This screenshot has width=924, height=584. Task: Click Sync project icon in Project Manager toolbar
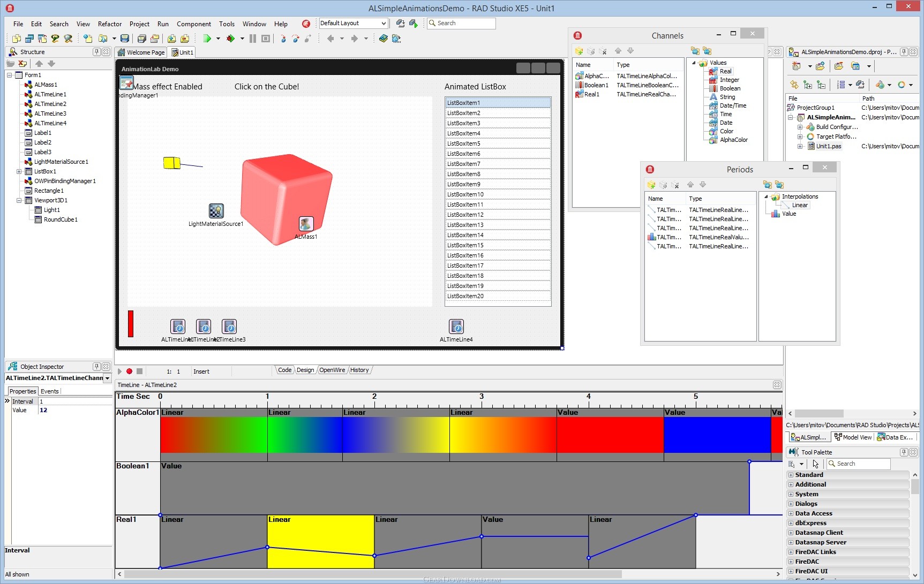[794, 85]
